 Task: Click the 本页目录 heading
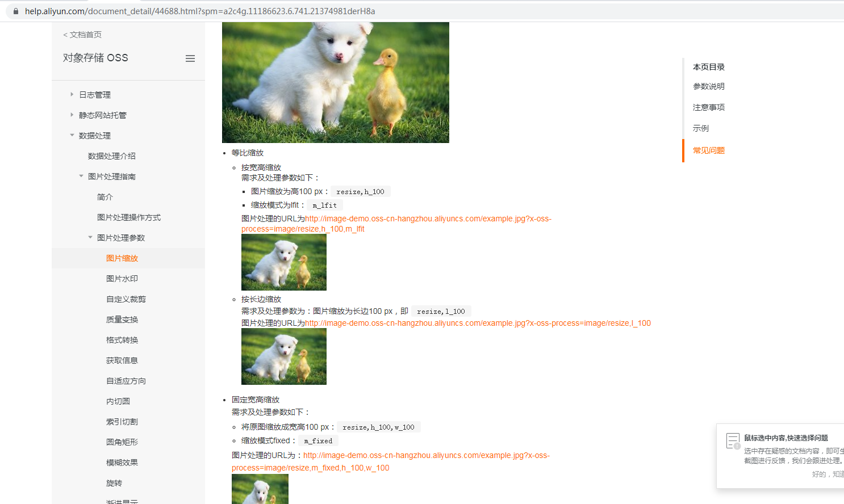click(709, 67)
